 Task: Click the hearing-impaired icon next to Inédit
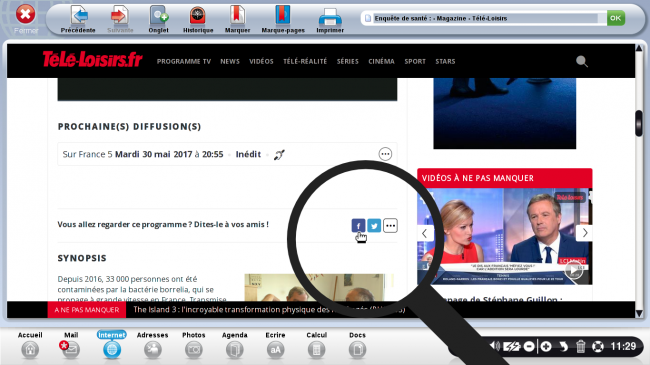tap(279, 155)
